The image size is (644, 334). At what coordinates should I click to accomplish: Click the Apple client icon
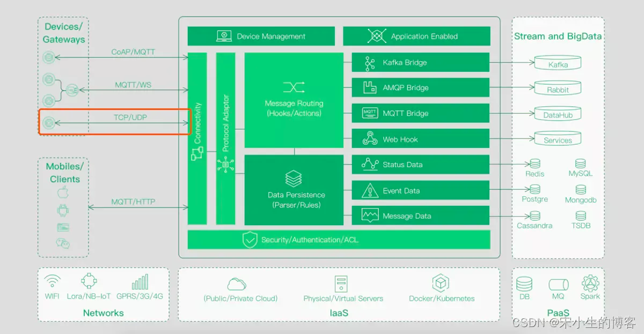63,193
